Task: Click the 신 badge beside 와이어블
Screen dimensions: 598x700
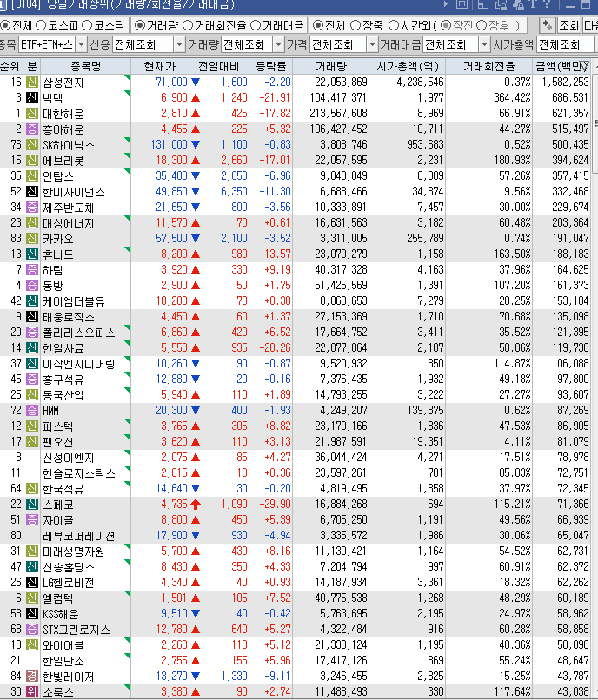Action: (32, 644)
